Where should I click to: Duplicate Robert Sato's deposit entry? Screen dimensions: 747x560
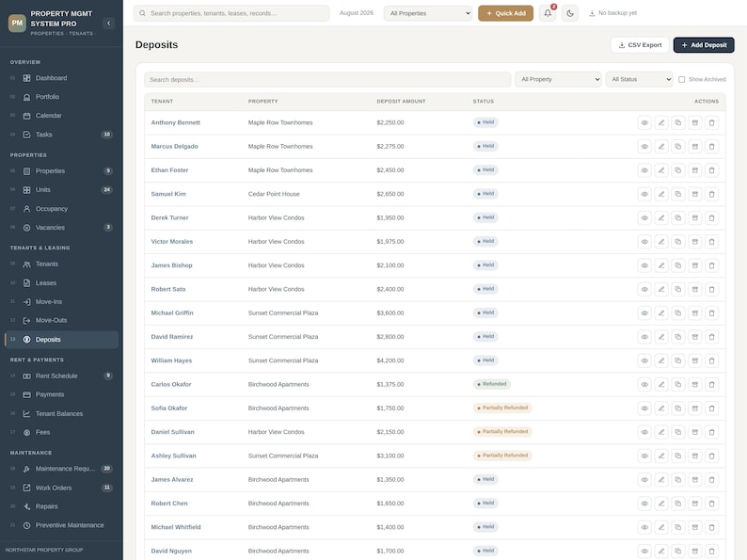678,289
